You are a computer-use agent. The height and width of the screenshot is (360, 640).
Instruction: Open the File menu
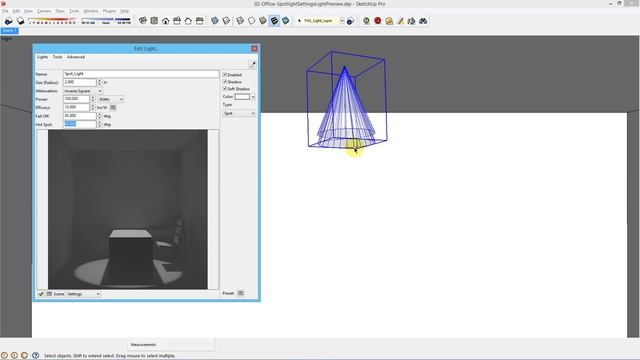tap(5, 11)
